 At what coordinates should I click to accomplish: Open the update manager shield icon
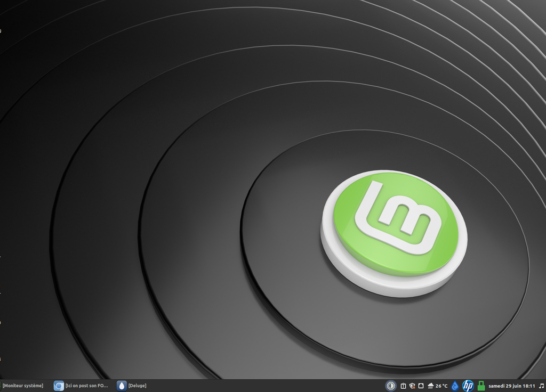click(x=412, y=386)
